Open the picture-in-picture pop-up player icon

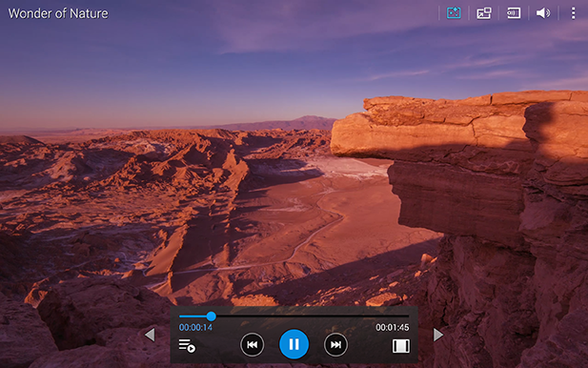(x=484, y=13)
